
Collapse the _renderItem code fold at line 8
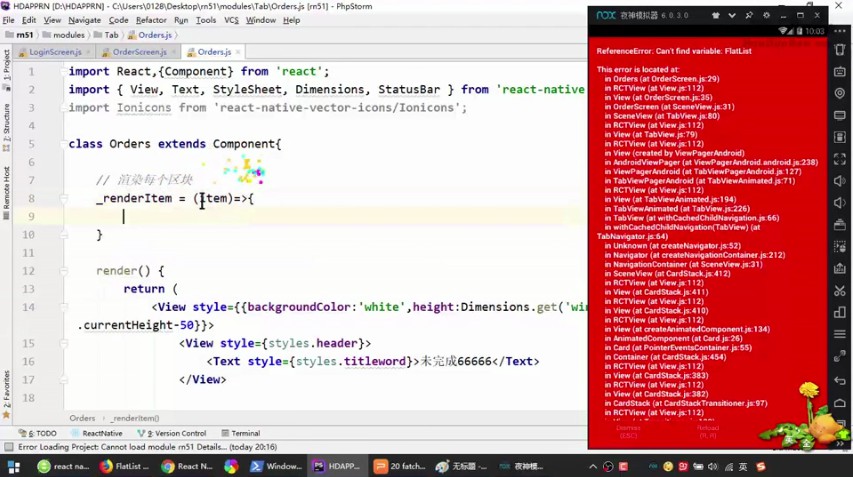(x=64, y=199)
